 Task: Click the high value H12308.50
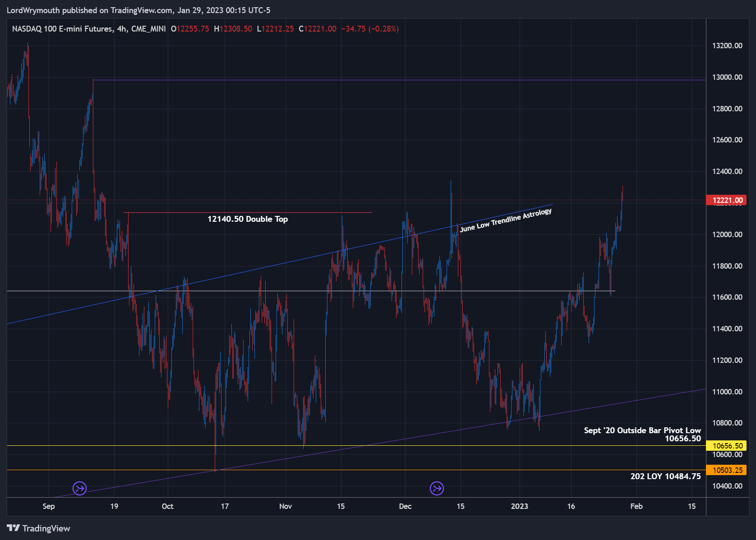click(x=233, y=29)
